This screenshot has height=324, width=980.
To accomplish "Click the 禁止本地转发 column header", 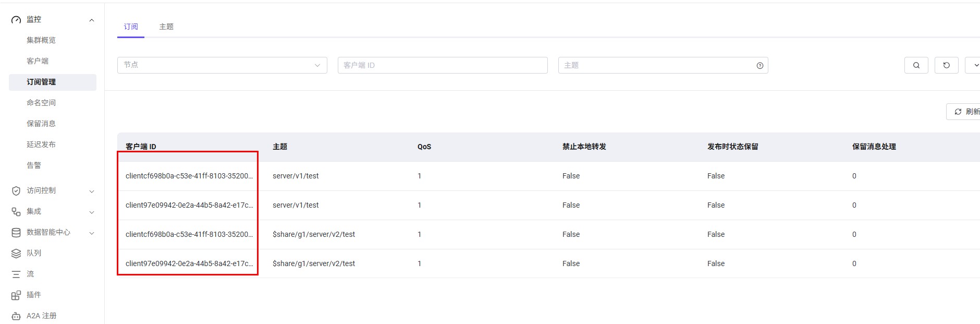I will pyautogui.click(x=584, y=147).
